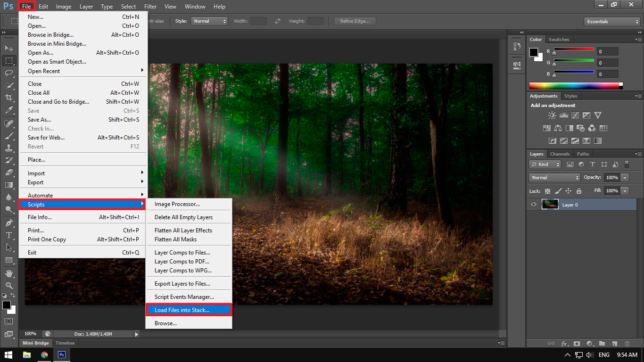This screenshot has width=644, height=362.
Task: Delete layer with trash icon
Action: click(x=627, y=344)
